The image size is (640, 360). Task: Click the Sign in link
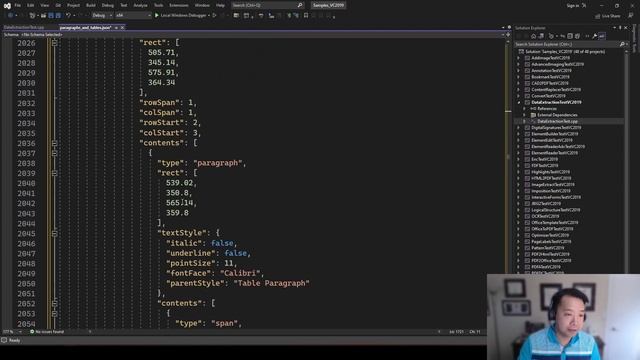coord(573,5)
